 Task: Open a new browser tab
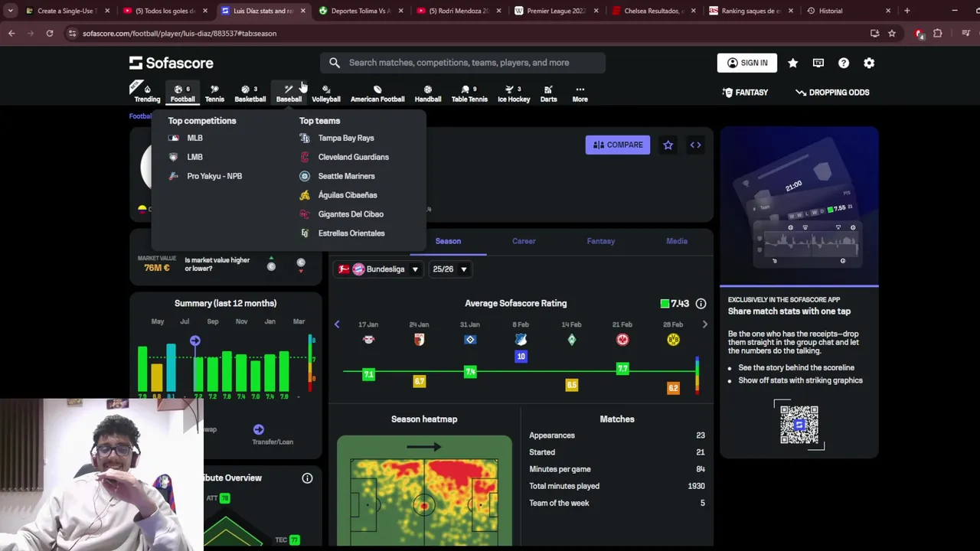click(x=906, y=11)
